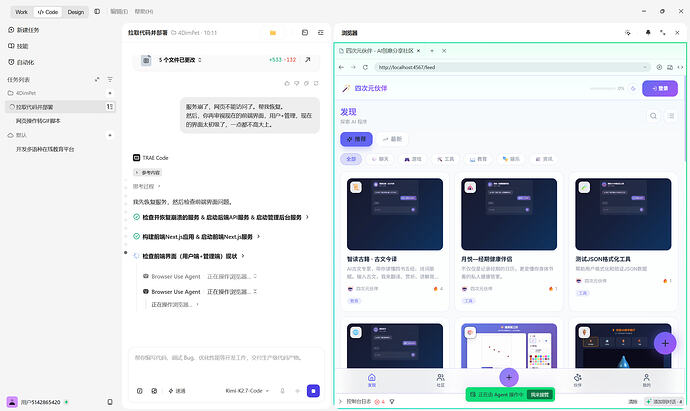Click the list view icon beside the search icon
The width and height of the screenshot is (690, 411).
671,116
